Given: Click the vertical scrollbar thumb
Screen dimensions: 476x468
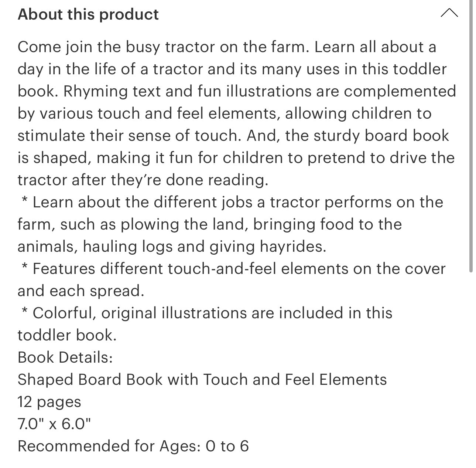Looking at the screenshot, I should [x=471, y=136].
